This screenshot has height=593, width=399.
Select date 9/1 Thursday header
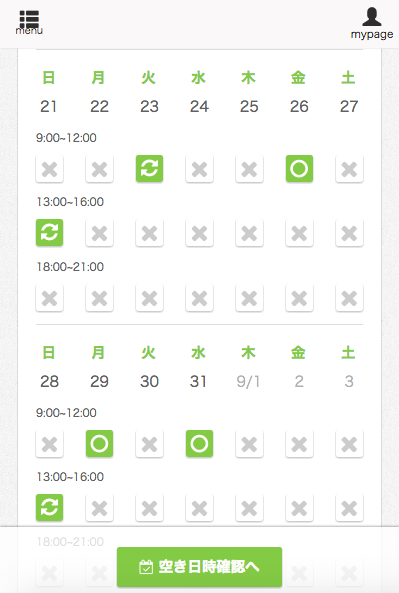click(x=248, y=381)
